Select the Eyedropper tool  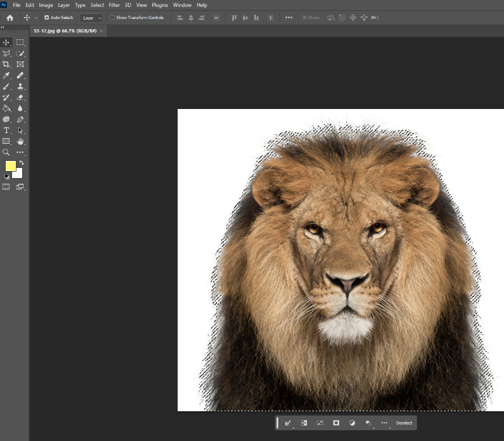6,75
